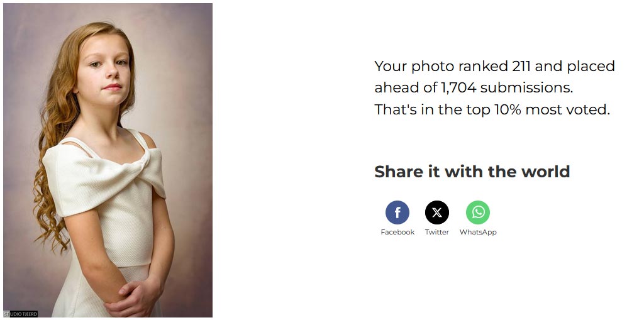Viewport: 644px width, 320px height.
Task: Share via the black X Twitter icon
Action: (437, 212)
